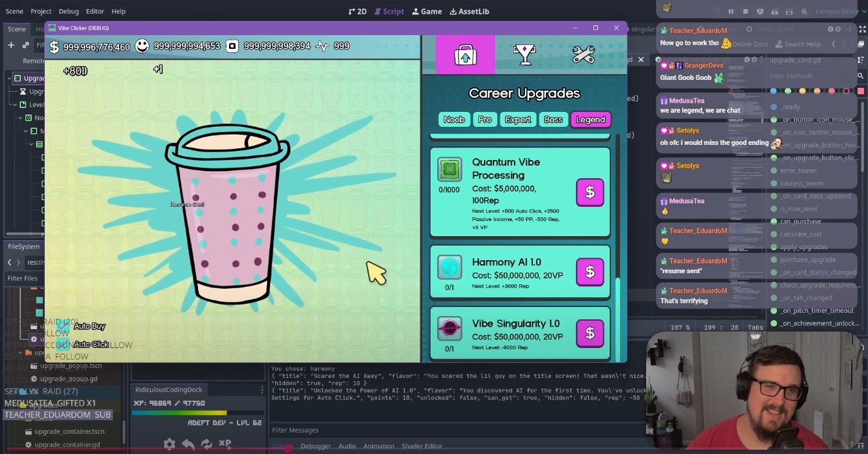This screenshot has width=868, height=454.
Task: Click the instantiate child scene link icon
Action: click(25, 45)
